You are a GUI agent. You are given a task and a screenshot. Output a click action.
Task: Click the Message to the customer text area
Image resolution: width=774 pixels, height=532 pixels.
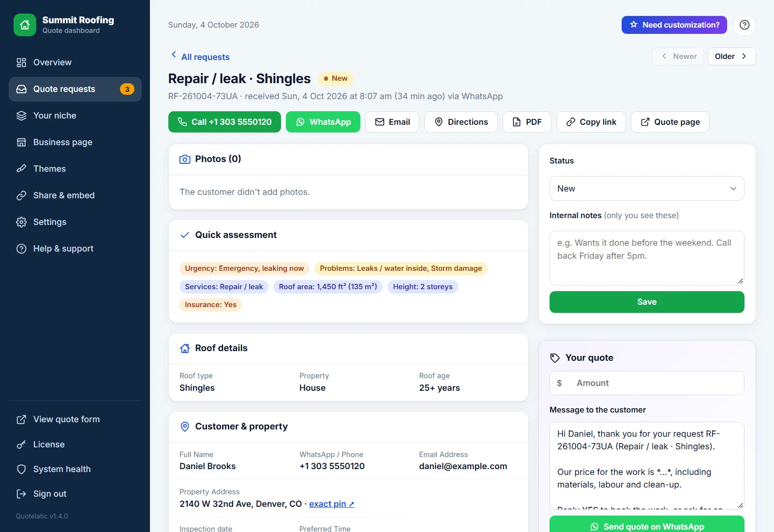tap(647, 465)
